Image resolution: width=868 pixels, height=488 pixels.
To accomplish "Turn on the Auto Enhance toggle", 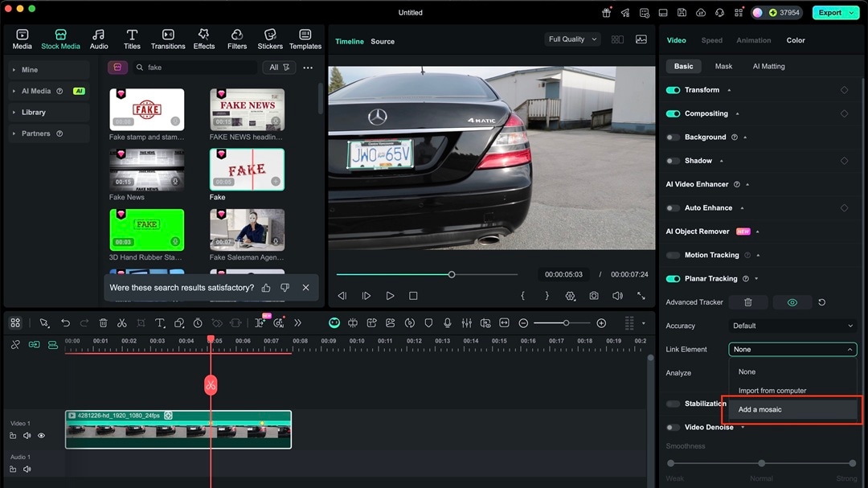I will (673, 208).
